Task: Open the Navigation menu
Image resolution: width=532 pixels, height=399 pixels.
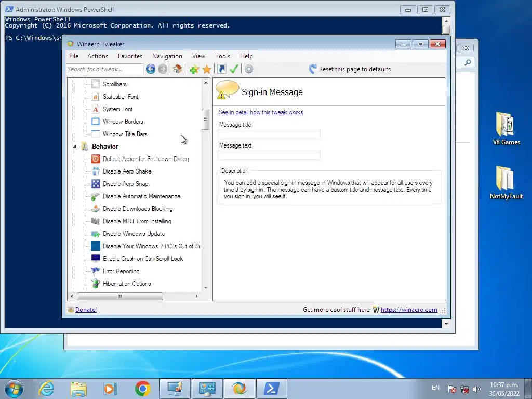Action: coord(167,56)
